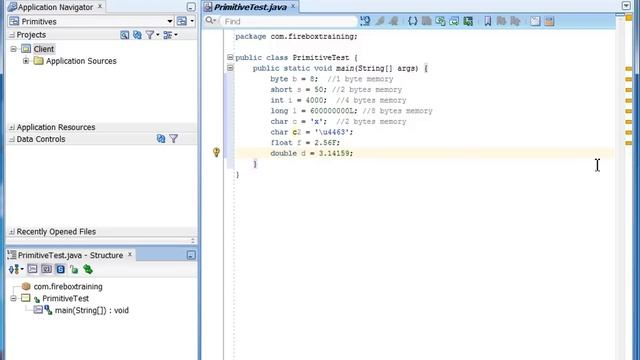
Task: Minimize the Structure panel
Action: [191, 255]
